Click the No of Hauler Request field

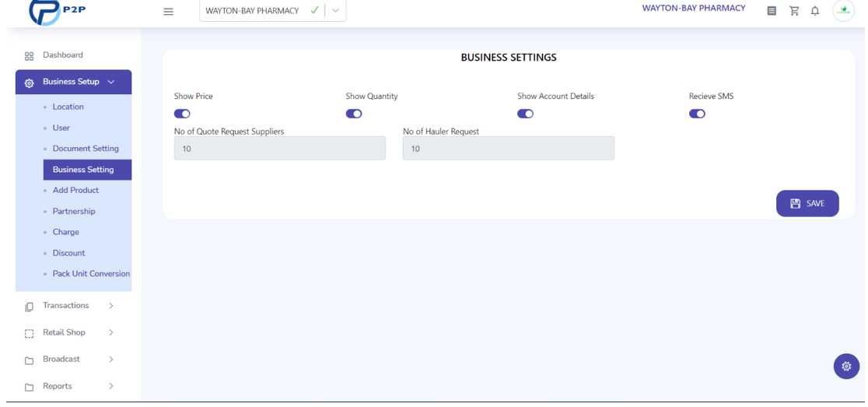[508, 149]
